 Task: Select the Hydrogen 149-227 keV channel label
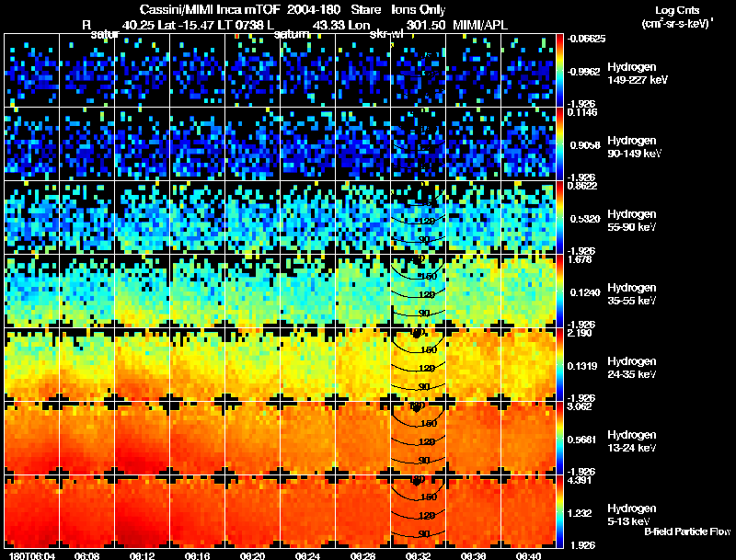click(x=637, y=74)
